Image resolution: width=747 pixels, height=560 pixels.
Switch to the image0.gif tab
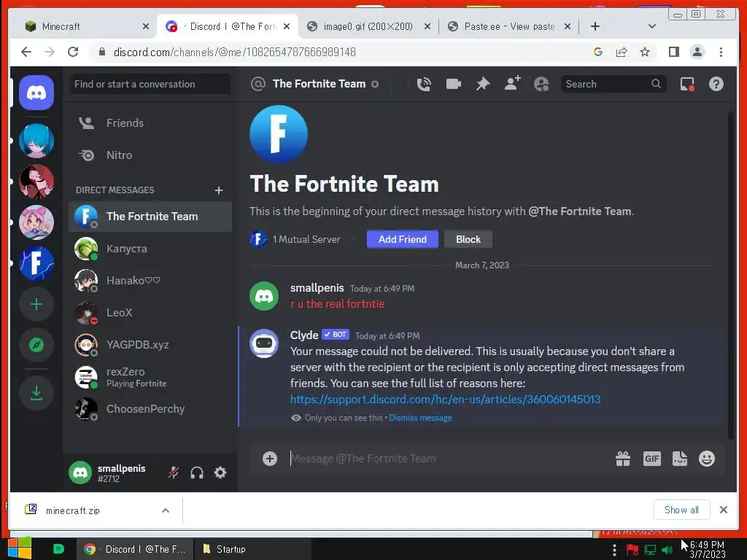[x=368, y=26]
